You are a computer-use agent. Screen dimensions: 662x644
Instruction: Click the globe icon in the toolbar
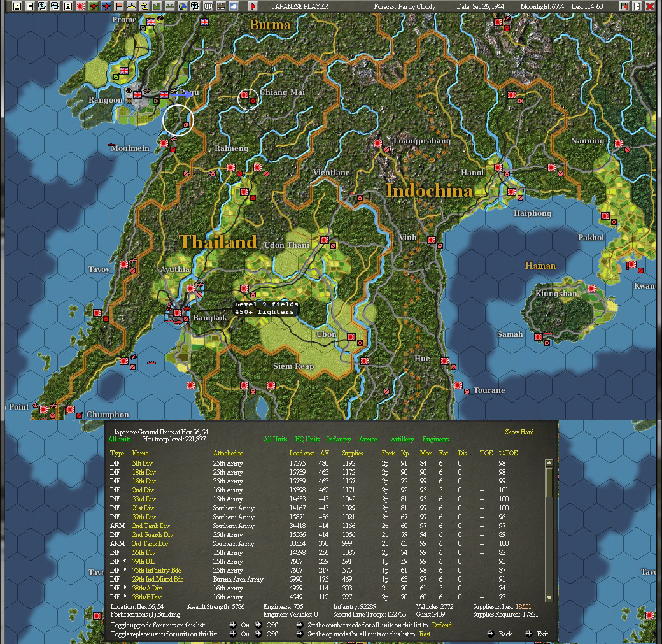pyautogui.click(x=183, y=6)
